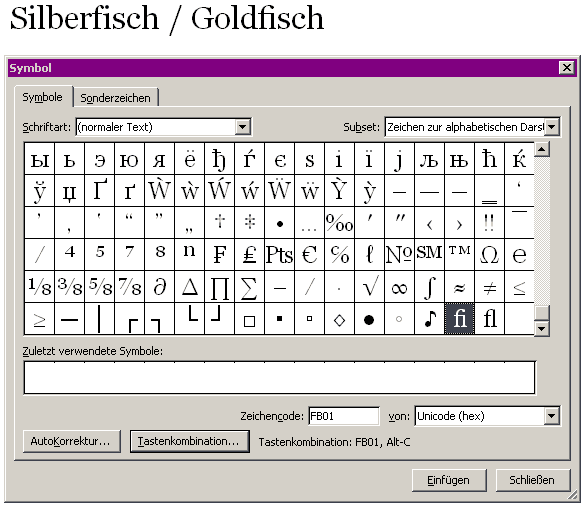This screenshot has width=586, height=510.
Task: Choose the summation Sigma symbol
Action: (249, 287)
